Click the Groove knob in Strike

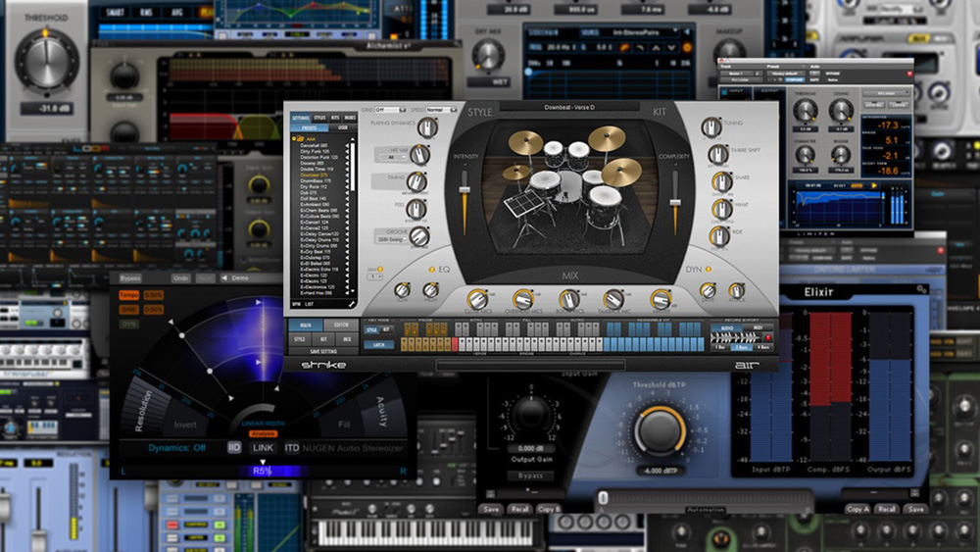tap(419, 236)
